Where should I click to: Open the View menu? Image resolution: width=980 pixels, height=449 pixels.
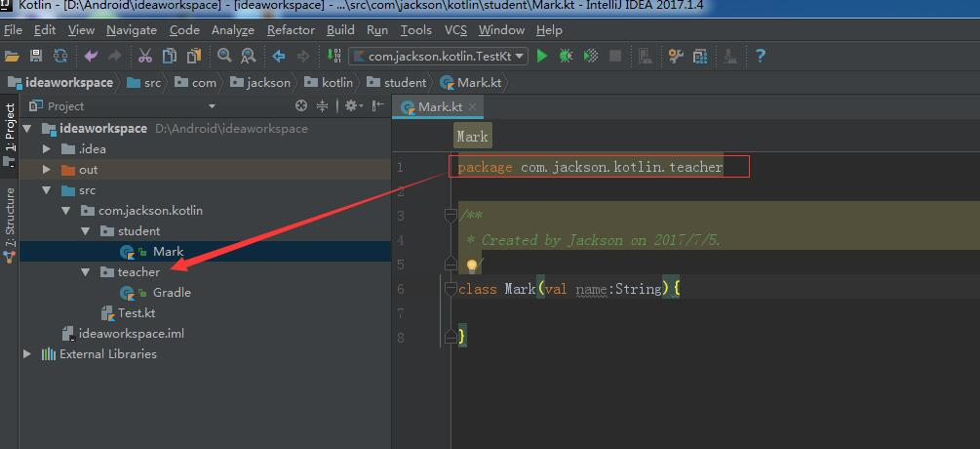coord(81,30)
